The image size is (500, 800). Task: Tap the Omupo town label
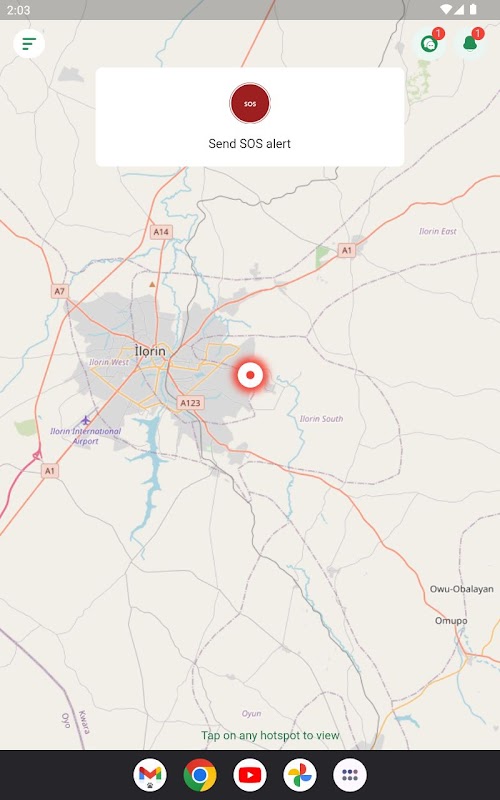pyautogui.click(x=451, y=621)
